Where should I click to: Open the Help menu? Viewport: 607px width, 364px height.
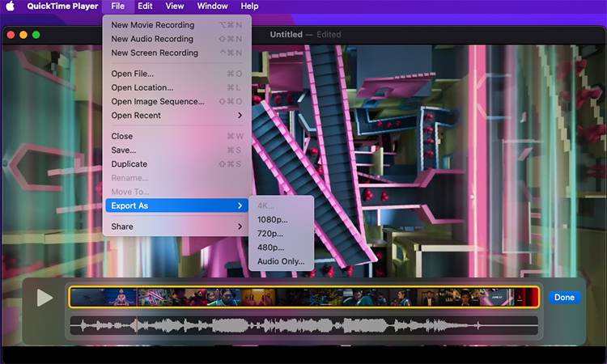click(x=249, y=6)
